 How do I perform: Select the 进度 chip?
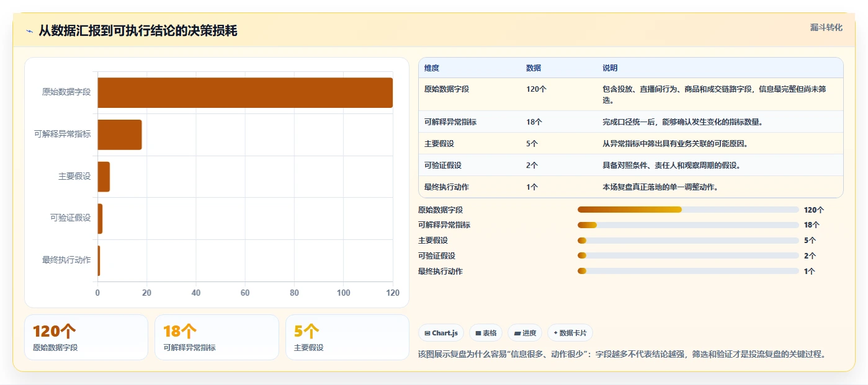coord(525,333)
